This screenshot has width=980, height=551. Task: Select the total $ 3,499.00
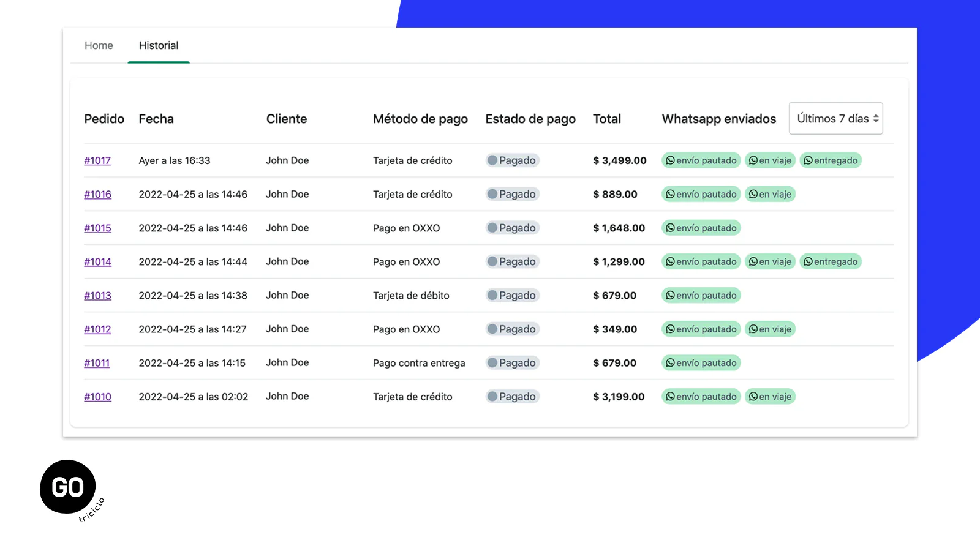620,160
